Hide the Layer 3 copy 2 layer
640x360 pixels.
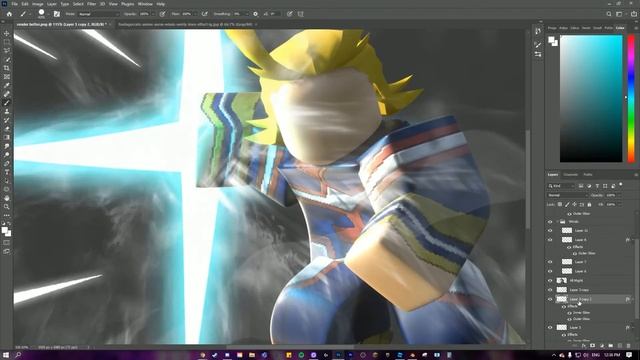click(x=550, y=299)
